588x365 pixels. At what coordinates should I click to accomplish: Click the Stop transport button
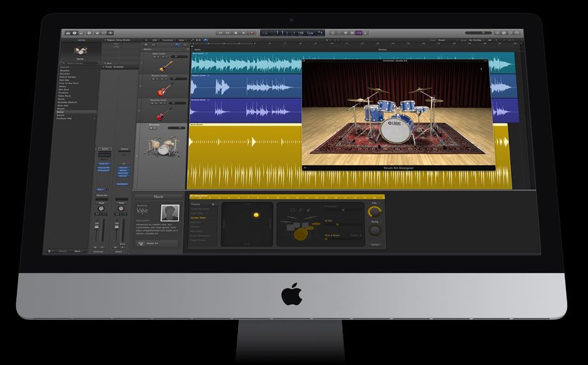coord(236,33)
